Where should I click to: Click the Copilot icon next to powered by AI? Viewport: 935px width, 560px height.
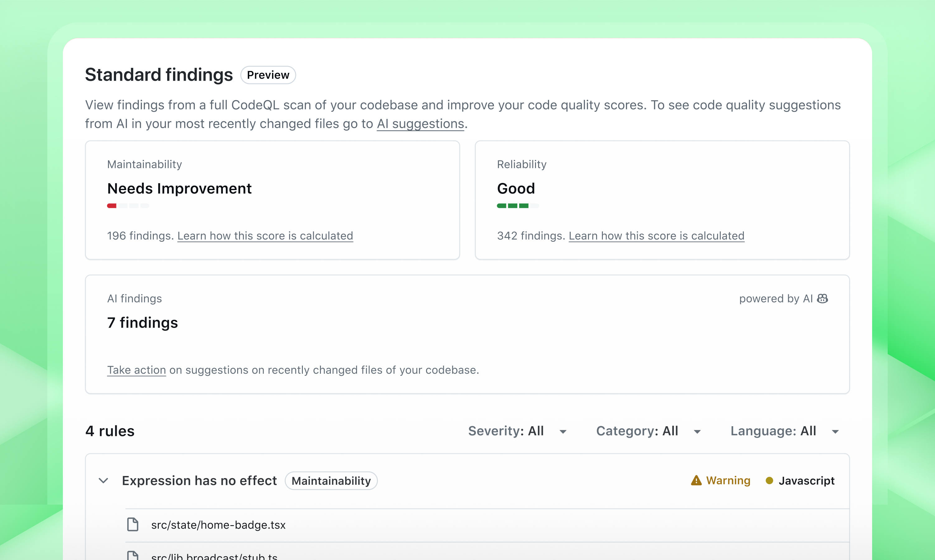[x=823, y=298]
